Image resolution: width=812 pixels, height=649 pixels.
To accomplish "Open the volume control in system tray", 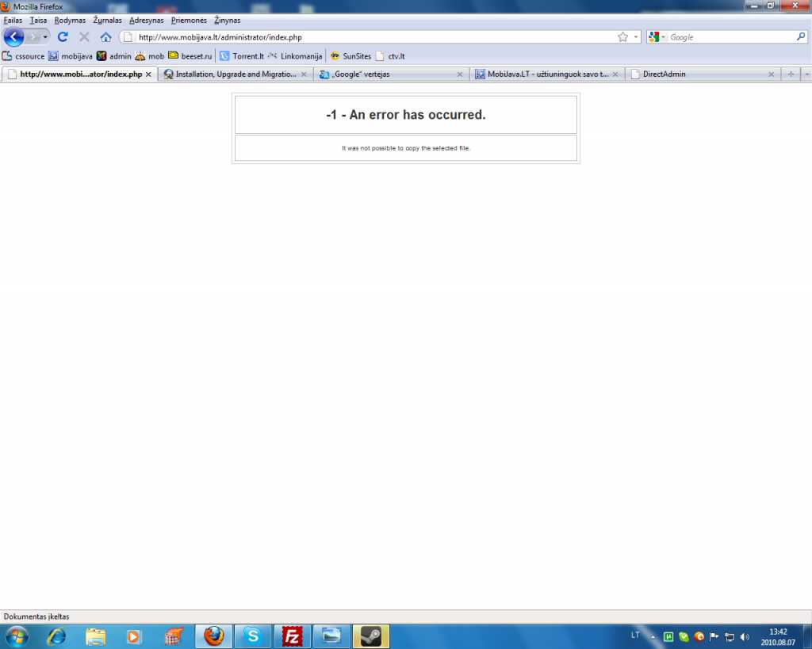I will pos(744,636).
